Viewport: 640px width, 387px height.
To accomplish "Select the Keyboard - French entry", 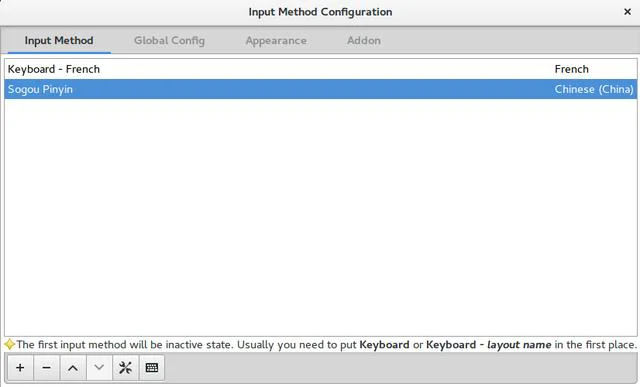I will click(x=320, y=69).
